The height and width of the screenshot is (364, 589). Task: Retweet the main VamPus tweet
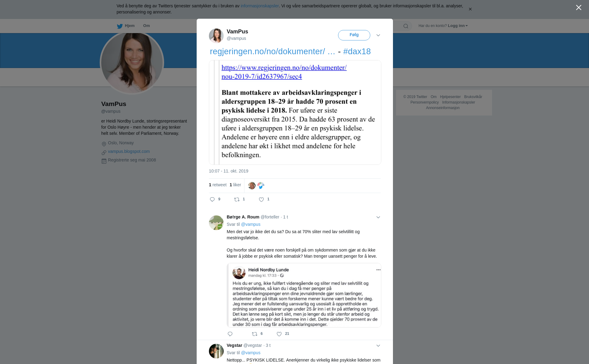[x=237, y=199]
